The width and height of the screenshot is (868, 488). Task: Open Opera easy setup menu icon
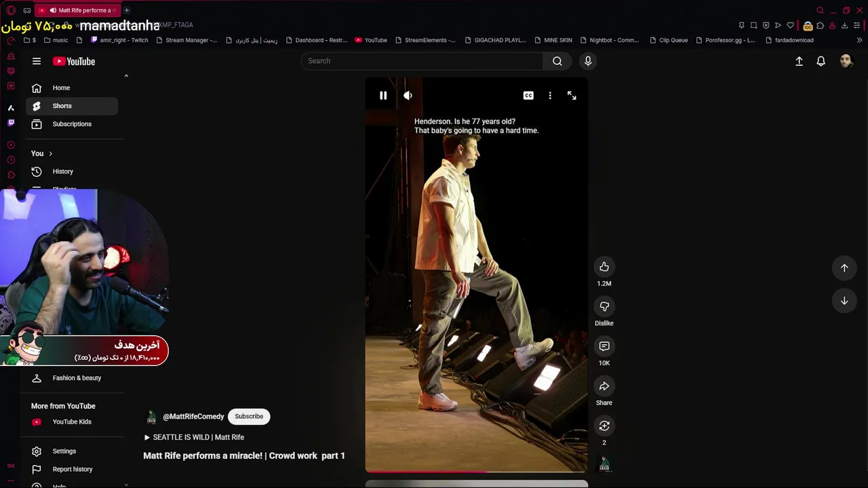857,26
